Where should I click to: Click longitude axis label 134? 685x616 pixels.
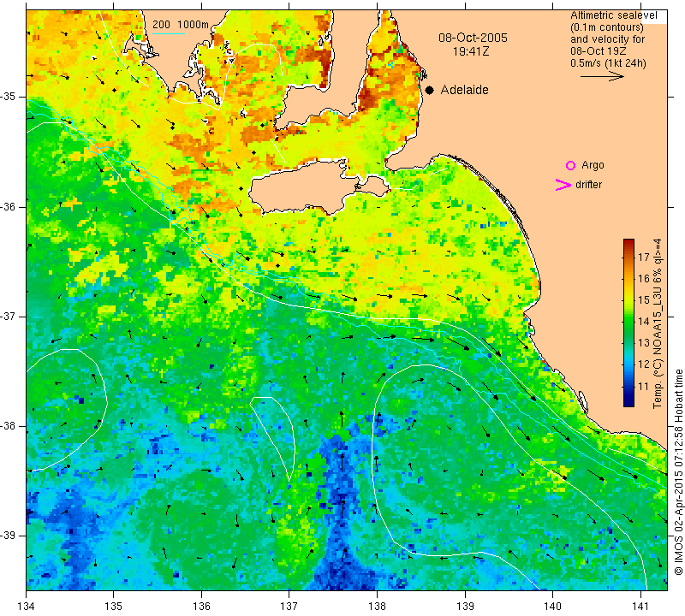point(27,606)
